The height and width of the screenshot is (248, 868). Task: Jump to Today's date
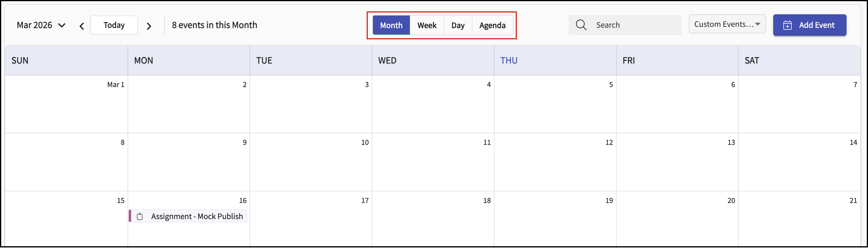click(x=114, y=25)
